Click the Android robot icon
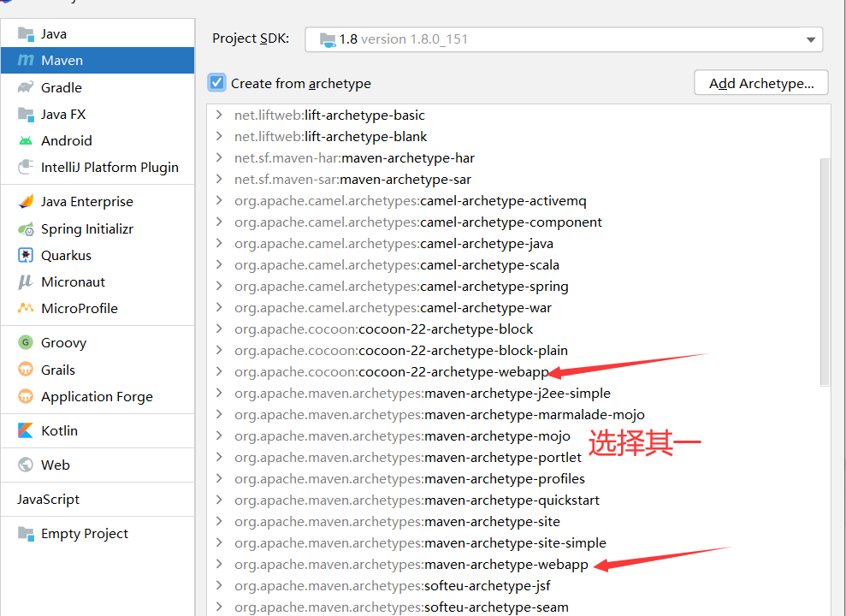Screen dimensions: 846x616 [x=26, y=141]
